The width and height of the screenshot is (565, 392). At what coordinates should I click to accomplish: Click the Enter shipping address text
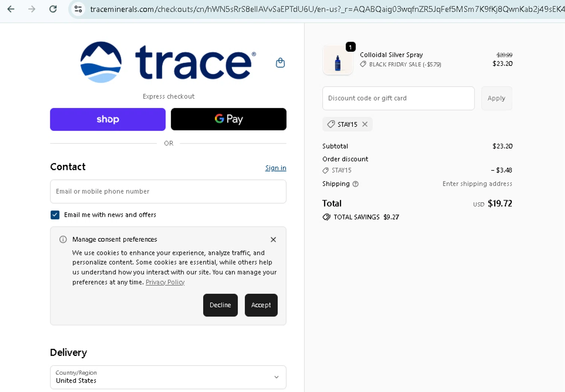pos(477,184)
